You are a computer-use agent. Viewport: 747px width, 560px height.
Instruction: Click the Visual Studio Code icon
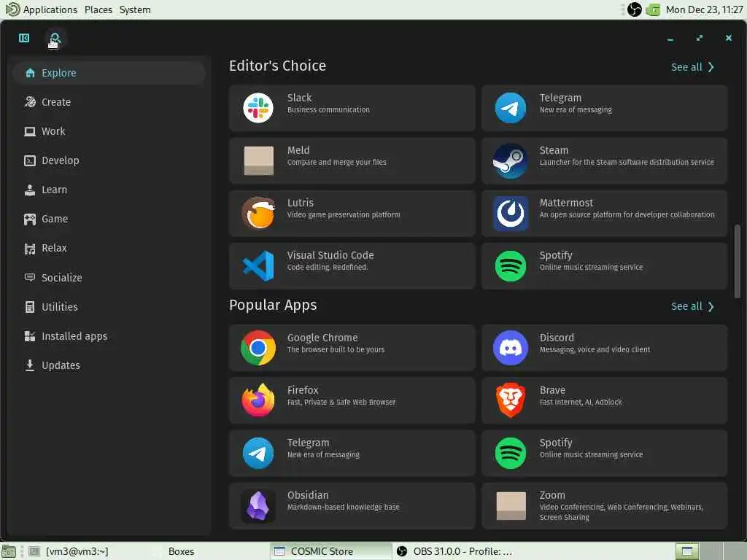[258, 265]
